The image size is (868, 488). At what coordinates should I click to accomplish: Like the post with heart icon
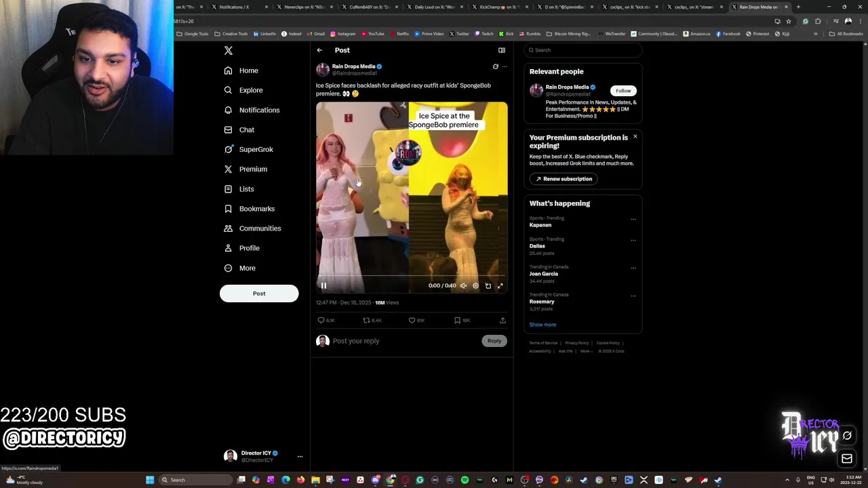tap(412, 320)
